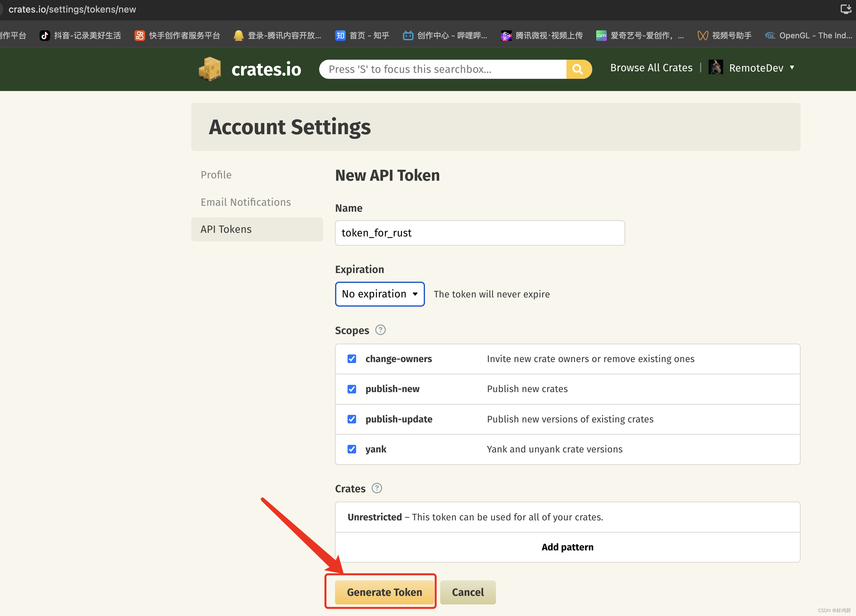The width and height of the screenshot is (856, 616).
Task: Expand the RemoteDev user menu arrow
Action: (792, 68)
